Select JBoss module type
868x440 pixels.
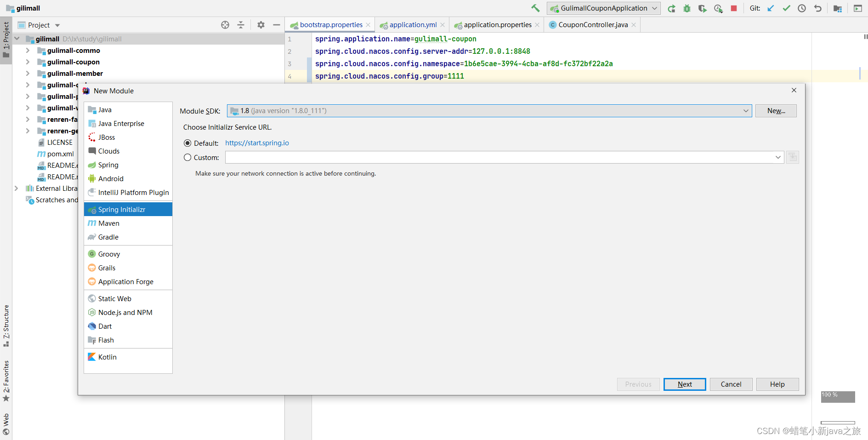(128, 137)
